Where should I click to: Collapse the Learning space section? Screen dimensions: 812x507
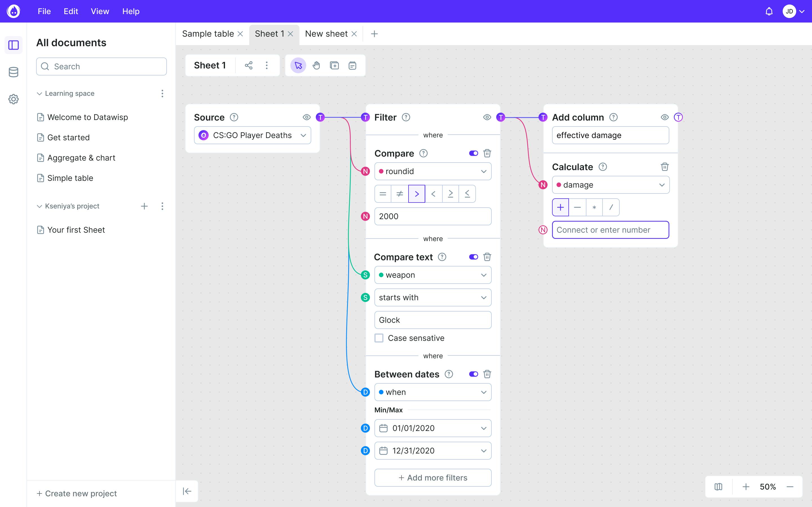[x=39, y=94]
